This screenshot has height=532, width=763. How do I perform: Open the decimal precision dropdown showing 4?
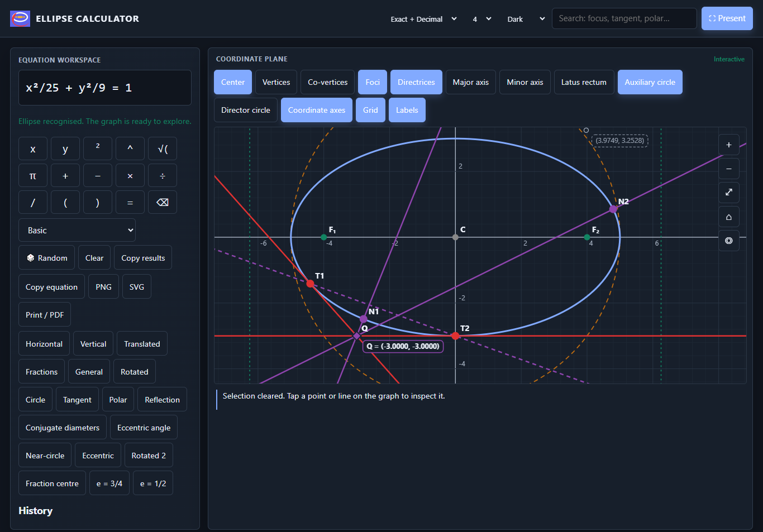click(x=482, y=19)
